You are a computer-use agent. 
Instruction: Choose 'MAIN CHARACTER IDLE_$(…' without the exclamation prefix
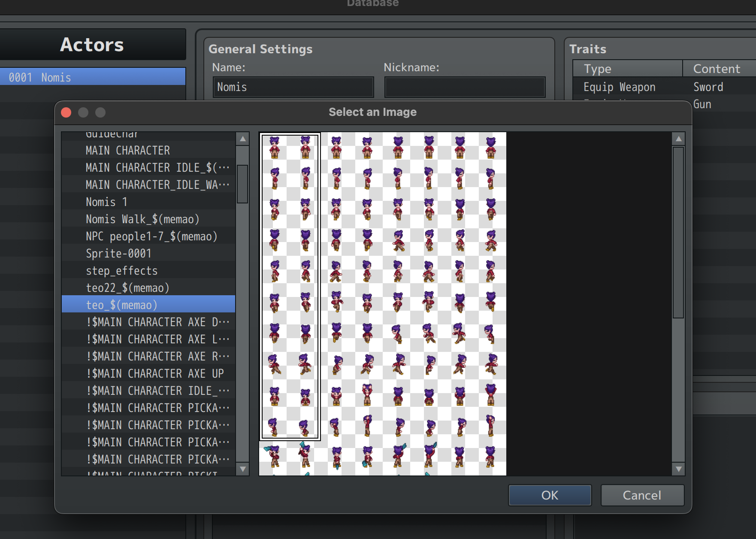[x=148, y=167]
